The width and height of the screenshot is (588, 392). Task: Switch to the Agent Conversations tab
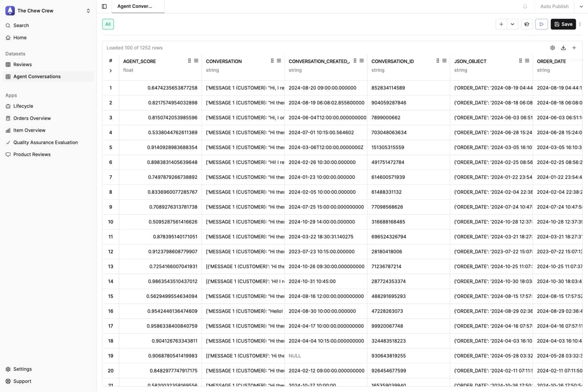pos(134,6)
